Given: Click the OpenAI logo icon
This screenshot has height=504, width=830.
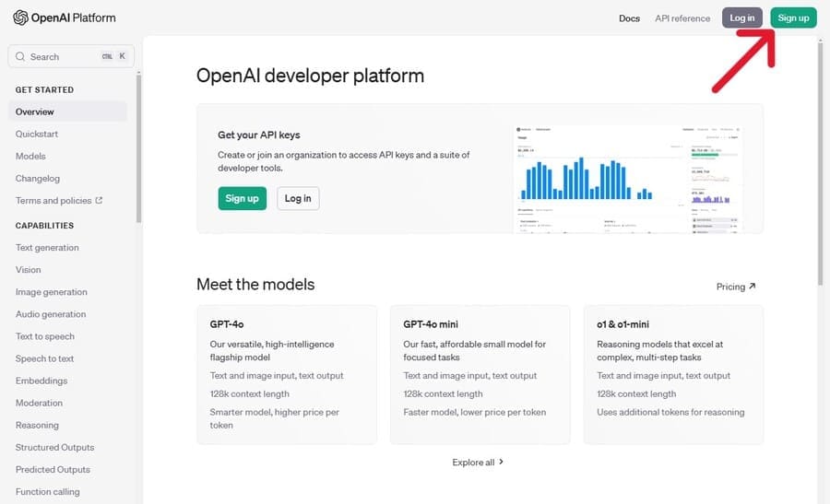Looking at the screenshot, I should [x=20, y=18].
